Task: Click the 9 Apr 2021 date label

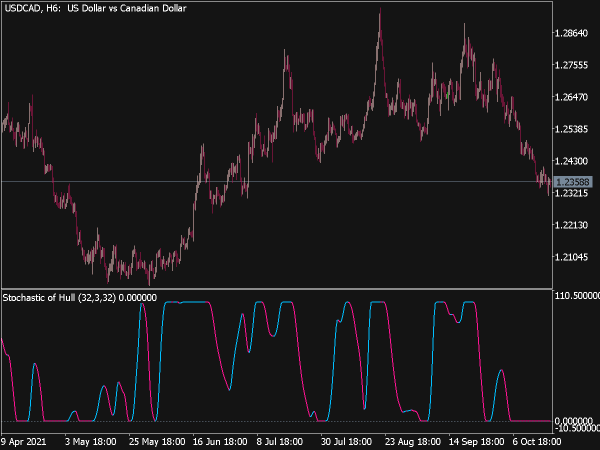Action: (24, 442)
